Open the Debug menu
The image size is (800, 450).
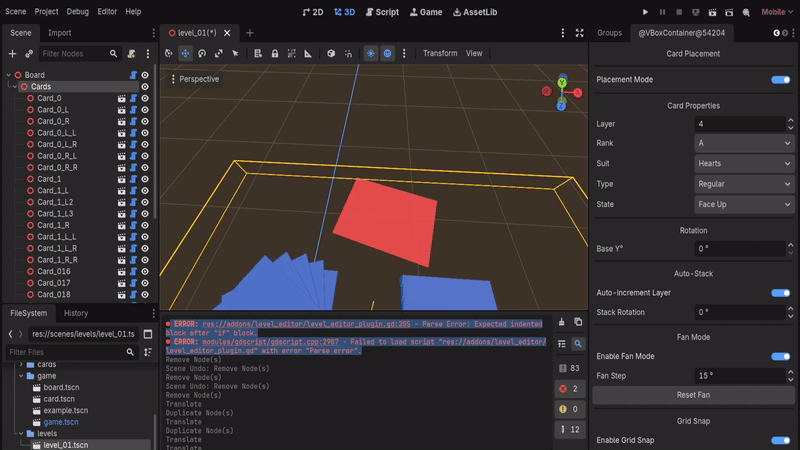pyautogui.click(x=77, y=12)
